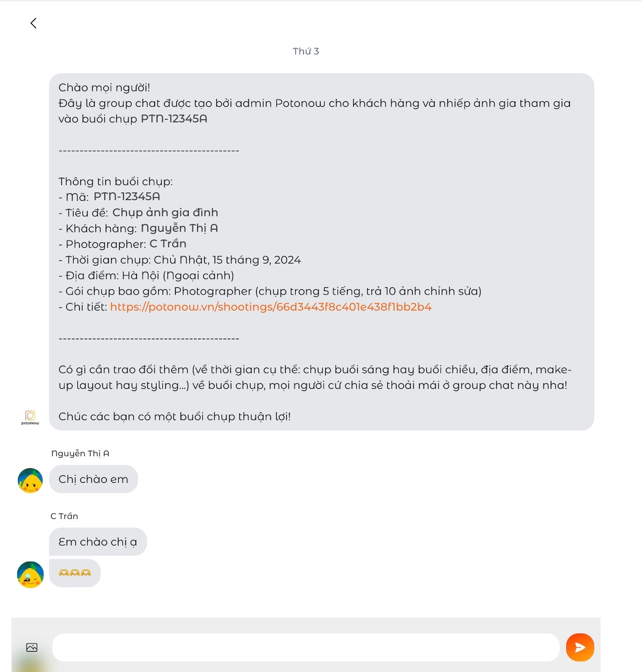This screenshot has width=642, height=672.
Task: Click the booking code PTN-12345A in details
Action: pyautogui.click(x=127, y=197)
